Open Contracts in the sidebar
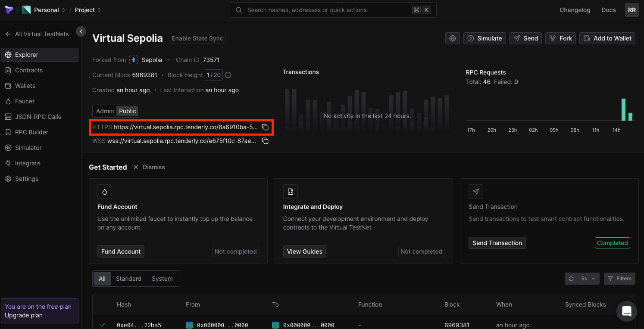 point(40,70)
